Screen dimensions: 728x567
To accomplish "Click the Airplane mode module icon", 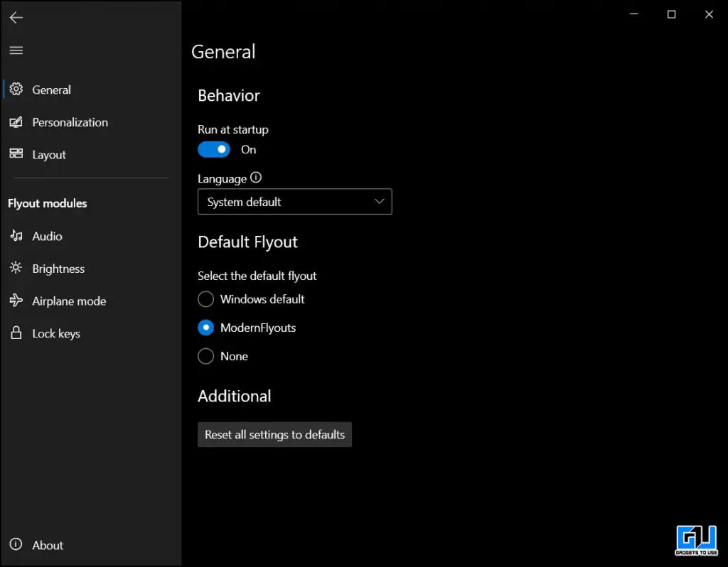I will click(x=16, y=301).
